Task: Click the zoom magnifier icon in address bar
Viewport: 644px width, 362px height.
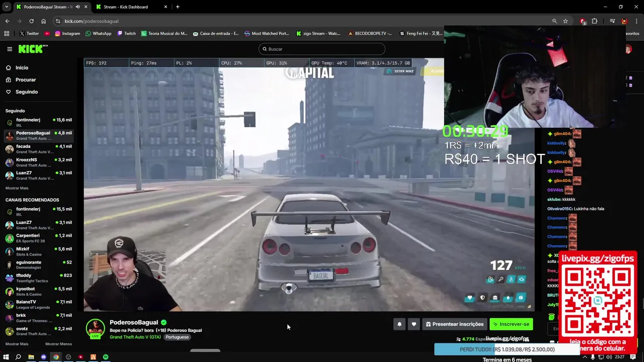Action: (x=554, y=21)
